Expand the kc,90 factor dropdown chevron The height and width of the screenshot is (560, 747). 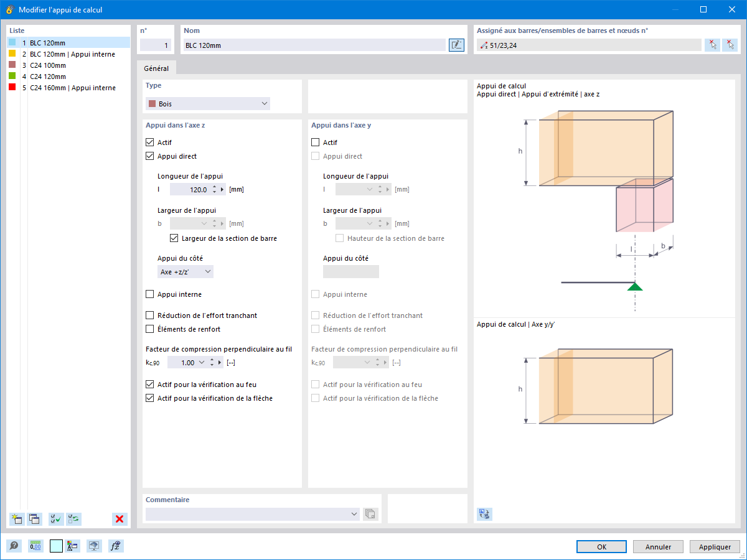point(202,363)
